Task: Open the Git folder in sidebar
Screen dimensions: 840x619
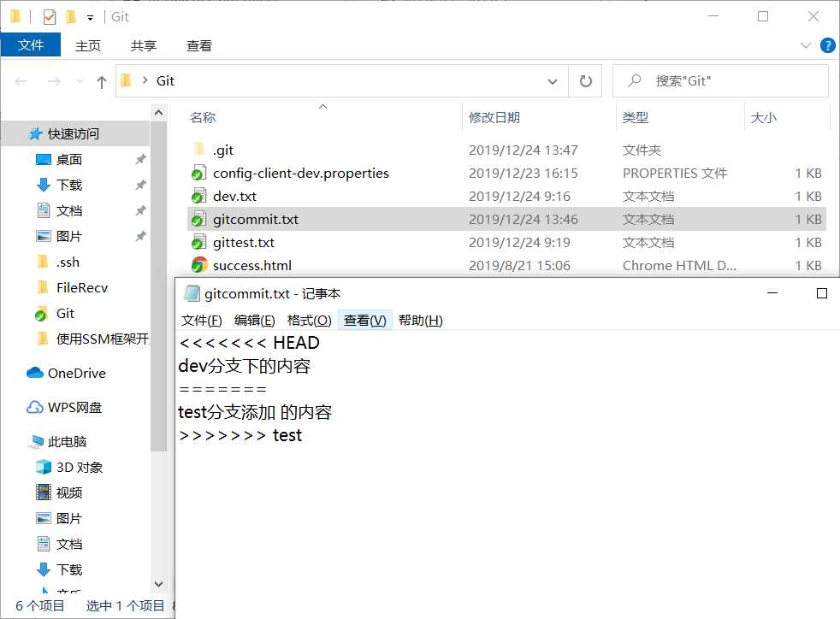Action: 65,313
